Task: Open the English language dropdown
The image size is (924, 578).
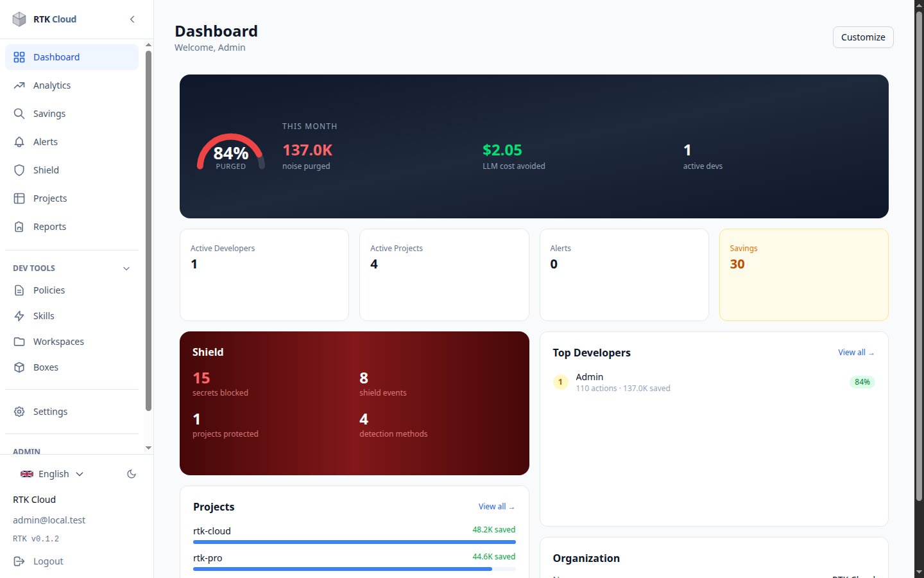Action: 53,474
